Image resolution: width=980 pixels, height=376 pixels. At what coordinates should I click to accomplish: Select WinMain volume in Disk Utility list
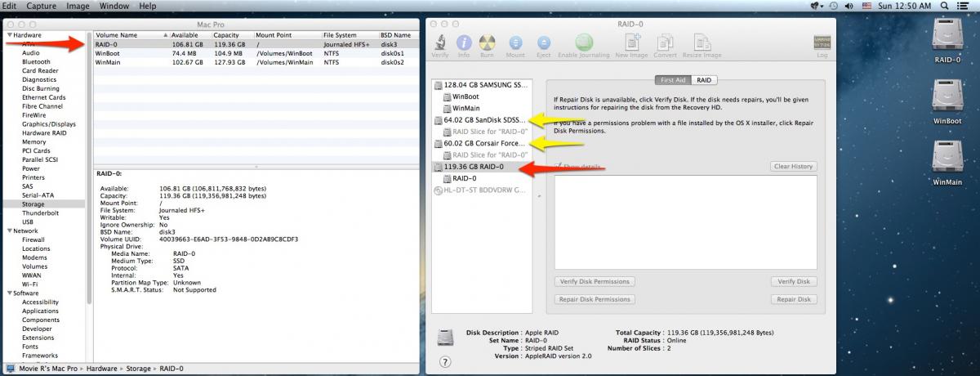coord(465,108)
